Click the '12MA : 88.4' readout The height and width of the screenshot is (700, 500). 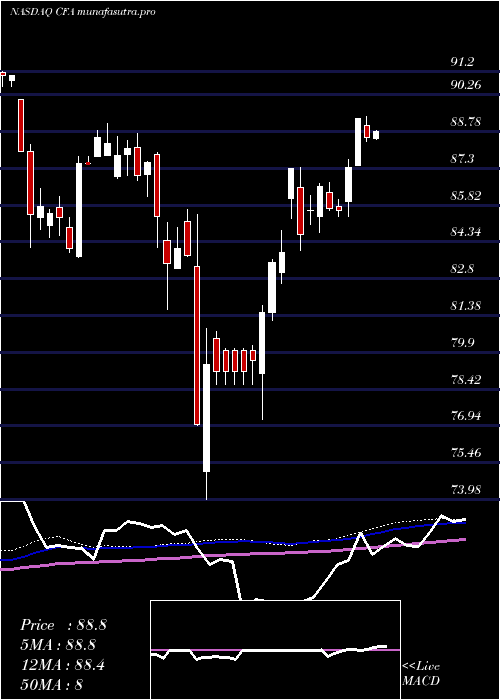(x=62, y=665)
